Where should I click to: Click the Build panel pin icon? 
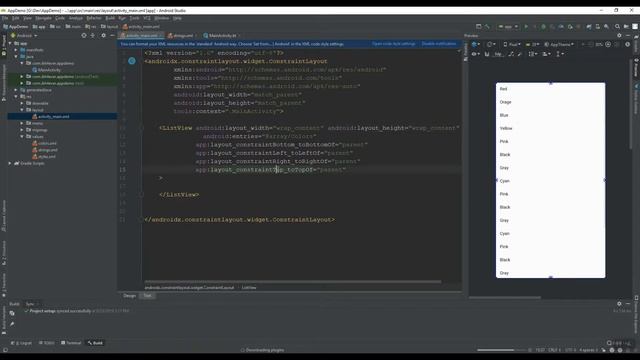pos(12,324)
